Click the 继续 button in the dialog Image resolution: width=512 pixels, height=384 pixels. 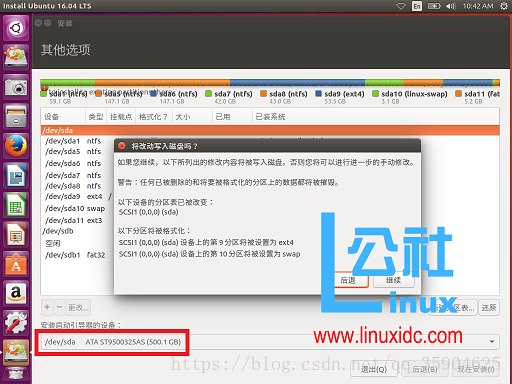click(x=394, y=281)
